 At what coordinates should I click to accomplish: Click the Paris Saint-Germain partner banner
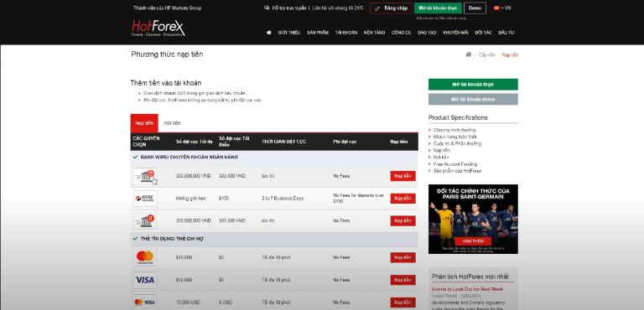(x=473, y=219)
